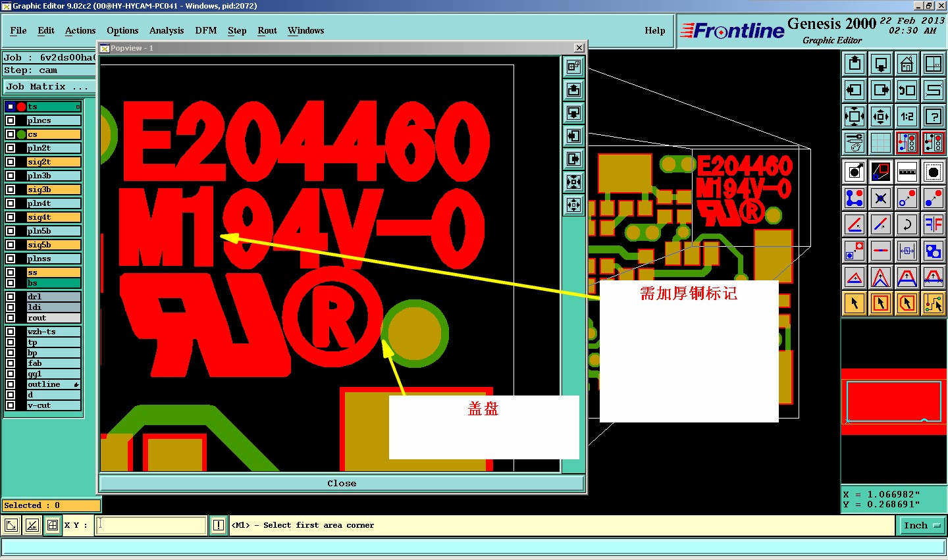Click the red board overview thumbnail
The width and height of the screenshot is (948, 560).
click(893, 401)
